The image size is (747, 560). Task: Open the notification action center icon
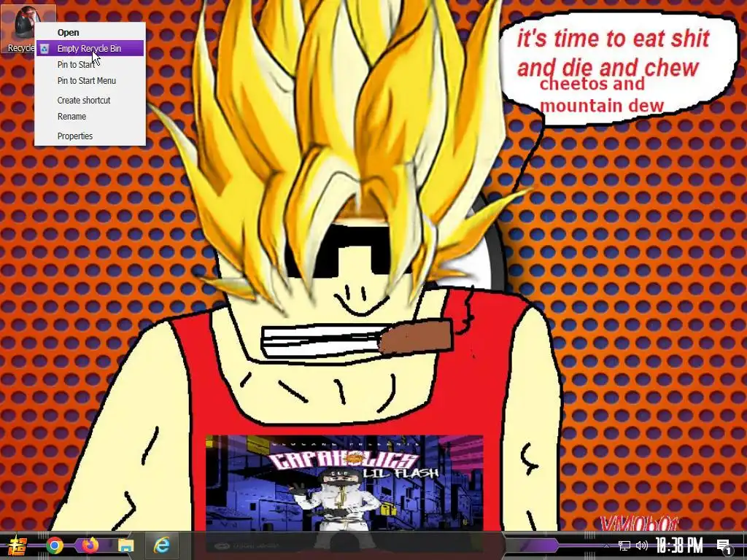pyautogui.click(x=724, y=547)
